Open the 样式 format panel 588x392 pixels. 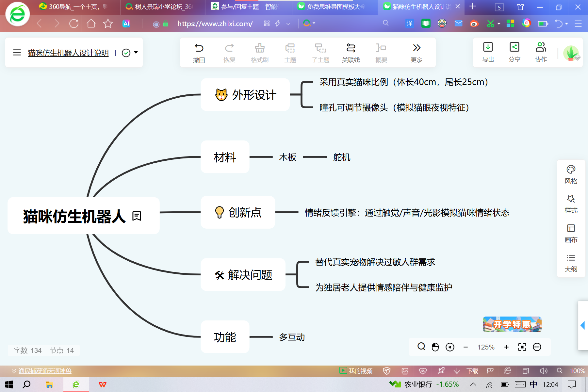[x=571, y=204]
